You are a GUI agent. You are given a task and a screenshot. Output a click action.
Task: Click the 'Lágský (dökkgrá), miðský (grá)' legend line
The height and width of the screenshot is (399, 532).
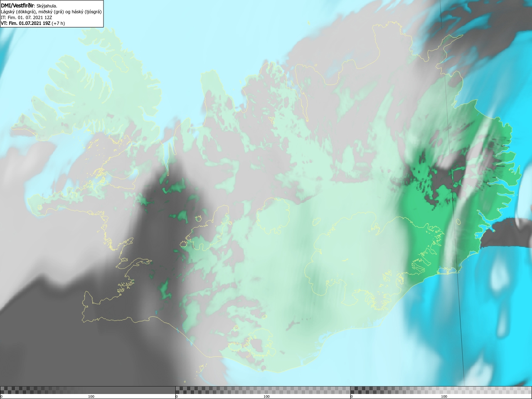pyautogui.click(x=51, y=12)
